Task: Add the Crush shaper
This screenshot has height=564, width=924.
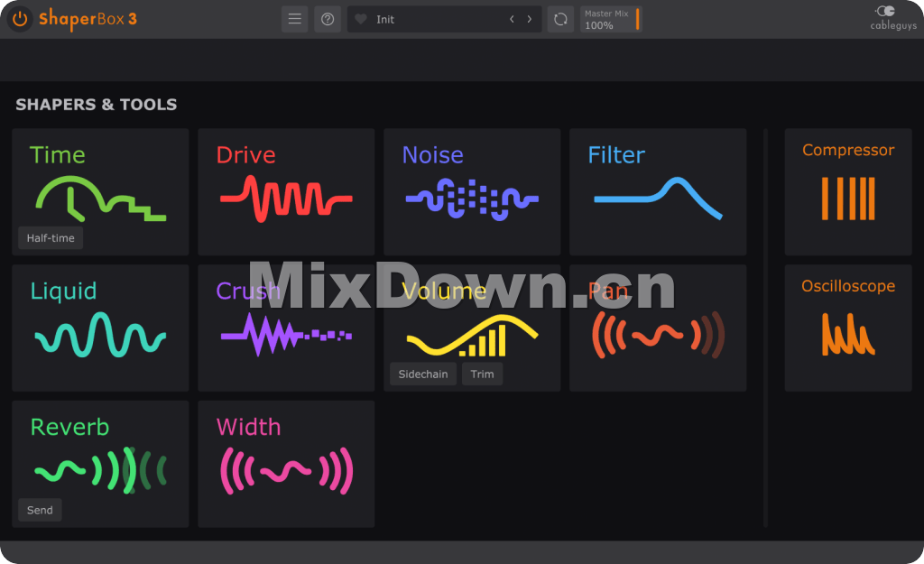Action: (286, 328)
